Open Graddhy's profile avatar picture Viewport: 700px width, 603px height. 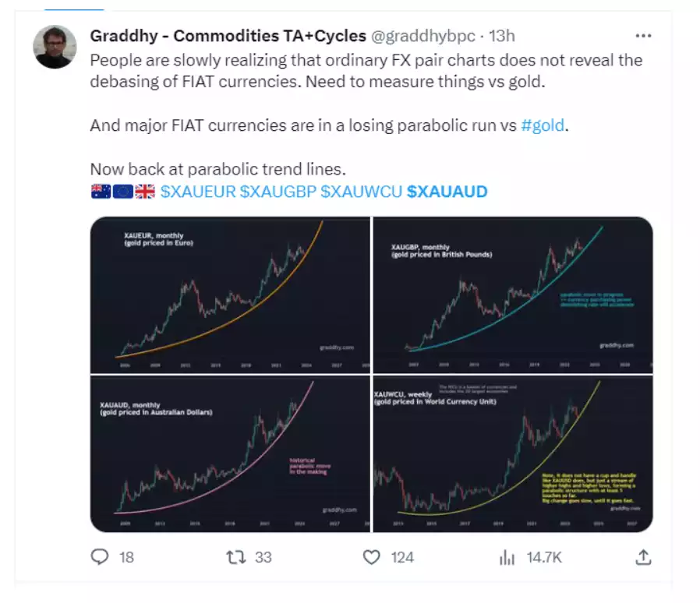(x=55, y=47)
